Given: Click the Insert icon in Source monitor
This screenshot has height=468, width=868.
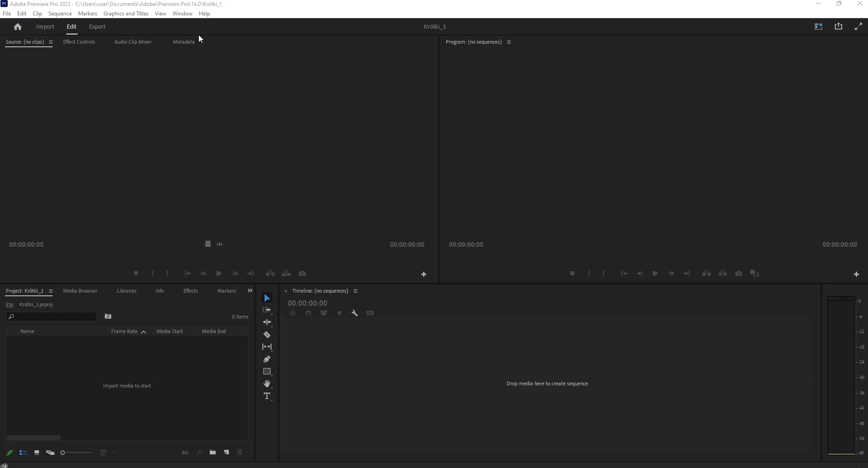Looking at the screenshot, I should point(270,274).
